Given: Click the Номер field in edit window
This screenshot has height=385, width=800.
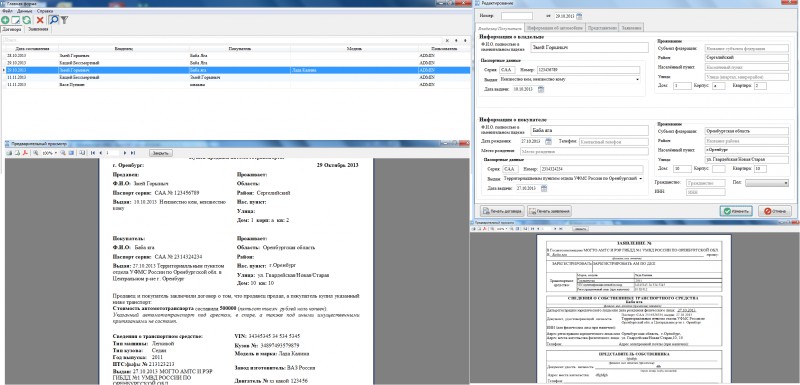Looking at the screenshot, I should point(516,16).
